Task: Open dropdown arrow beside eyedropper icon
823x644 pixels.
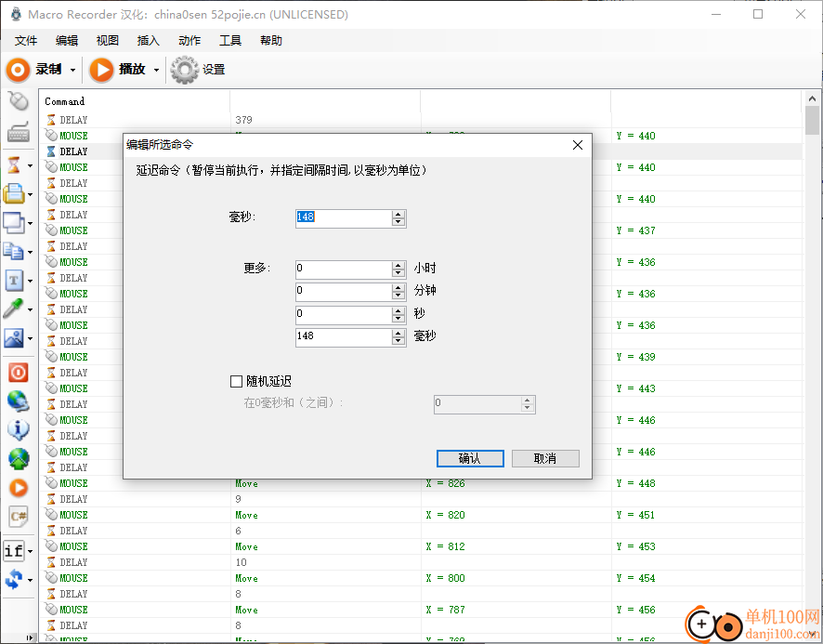Action: (x=30, y=309)
